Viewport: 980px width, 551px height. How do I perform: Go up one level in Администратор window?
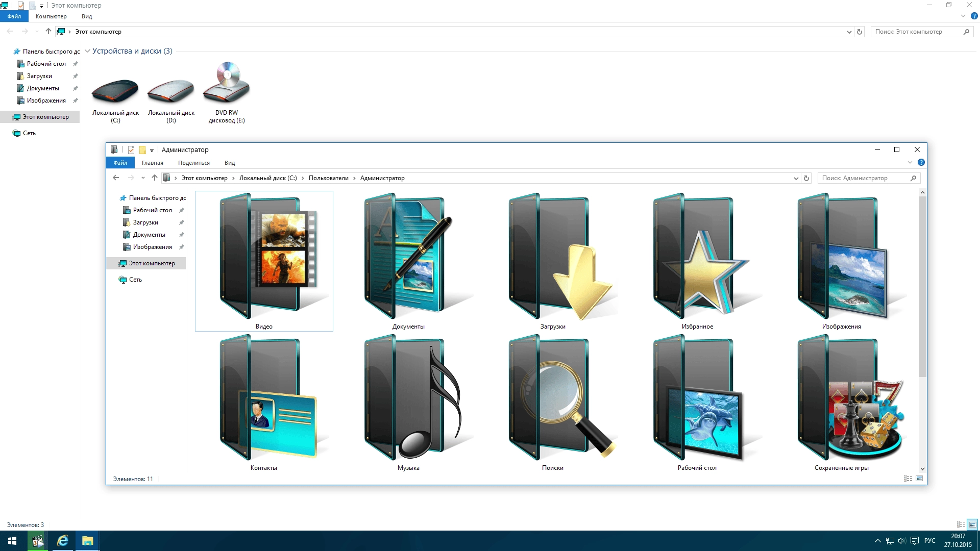click(x=155, y=178)
